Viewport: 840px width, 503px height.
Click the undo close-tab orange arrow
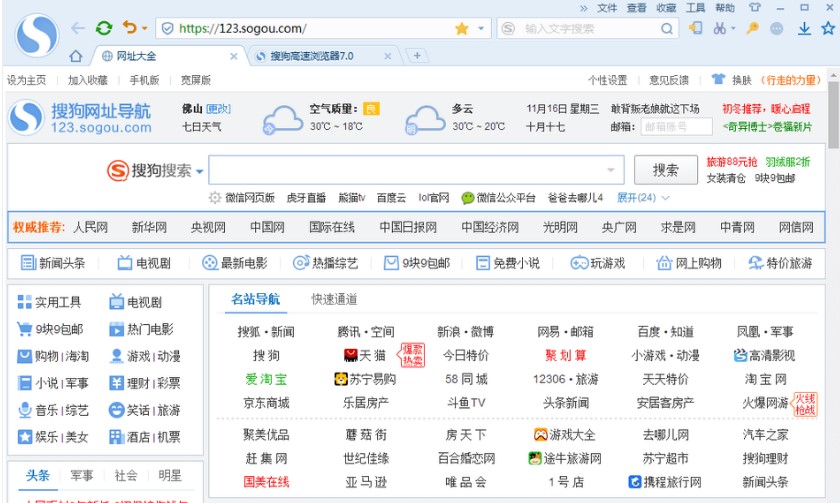(130, 29)
